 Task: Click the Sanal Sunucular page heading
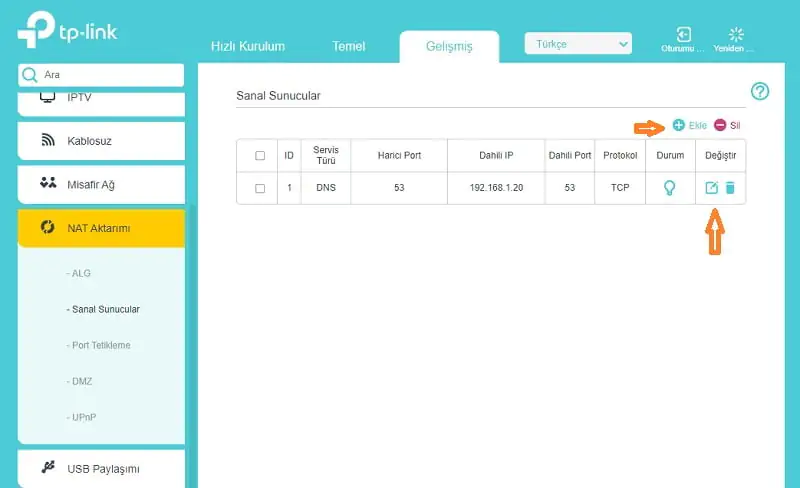tap(278, 96)
